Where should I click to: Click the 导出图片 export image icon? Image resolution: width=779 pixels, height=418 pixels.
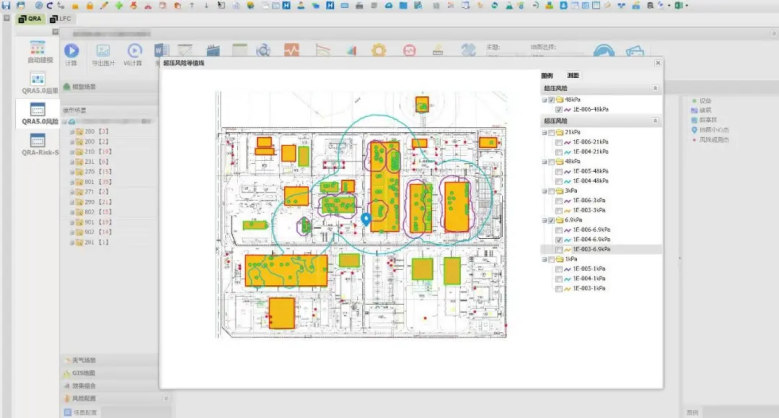pos(102,50)
